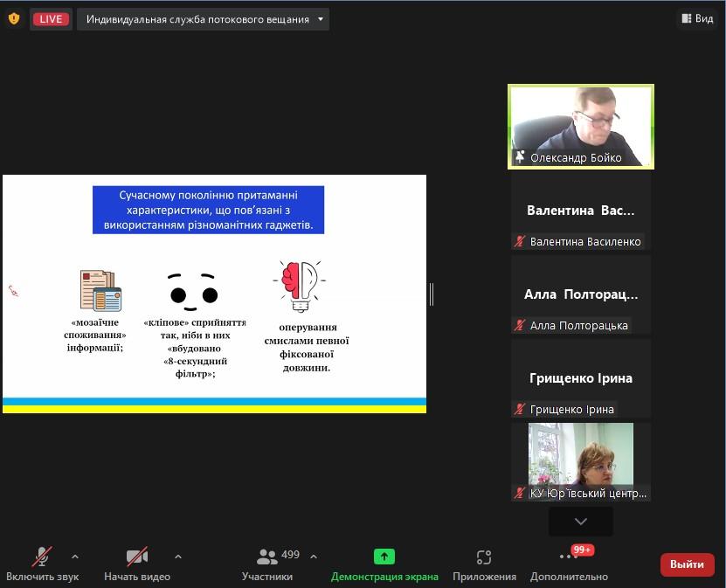Click the red Выйти leave button
726x588 pixels.
[687, 564]
